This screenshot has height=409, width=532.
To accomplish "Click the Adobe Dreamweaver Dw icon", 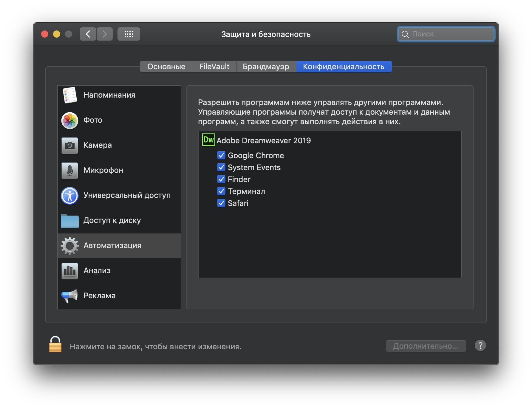I will (x=209, y=140).
